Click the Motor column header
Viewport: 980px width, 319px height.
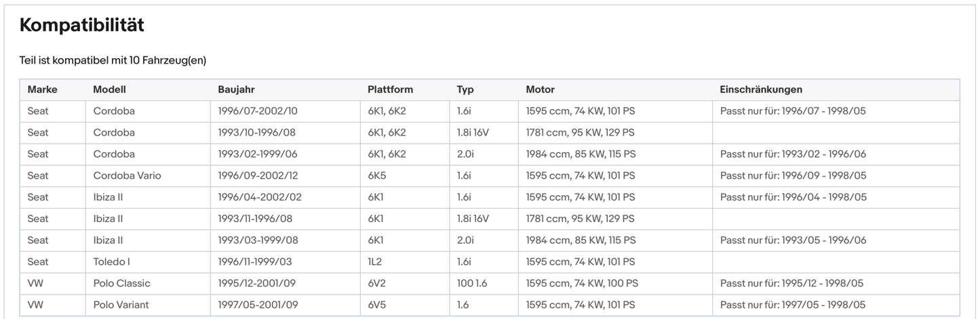coord(540,89)
